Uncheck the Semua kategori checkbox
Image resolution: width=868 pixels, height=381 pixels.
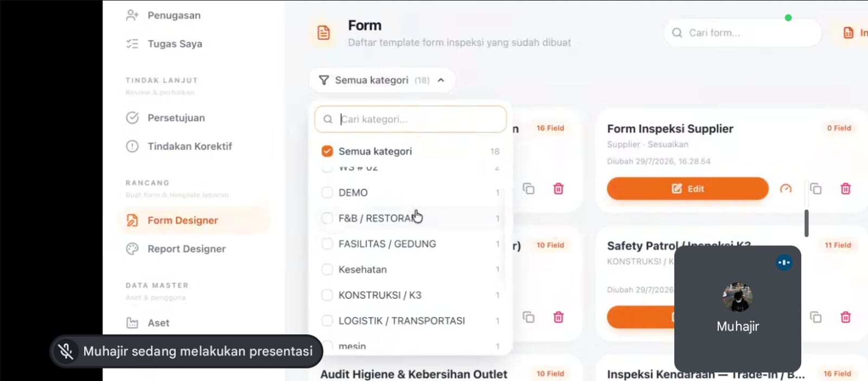tap(327, 151)
